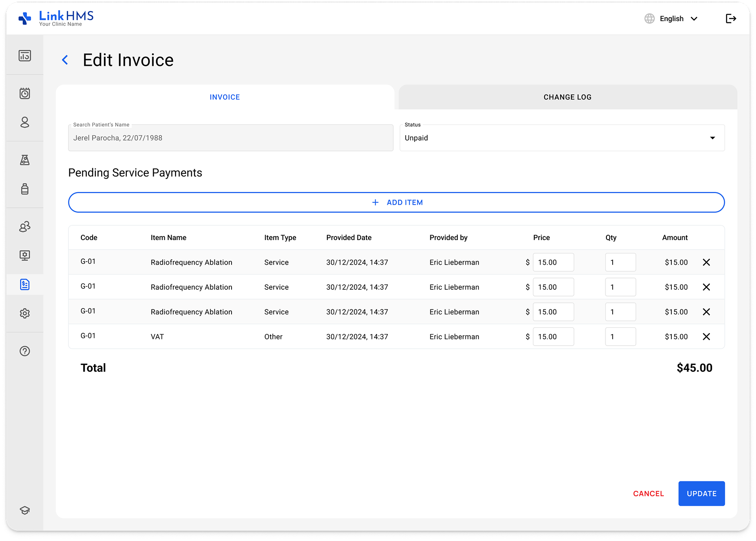This screenshot has width=756, height=541.
Task: Click the Provided Date column header
Action: coord(349,238)
